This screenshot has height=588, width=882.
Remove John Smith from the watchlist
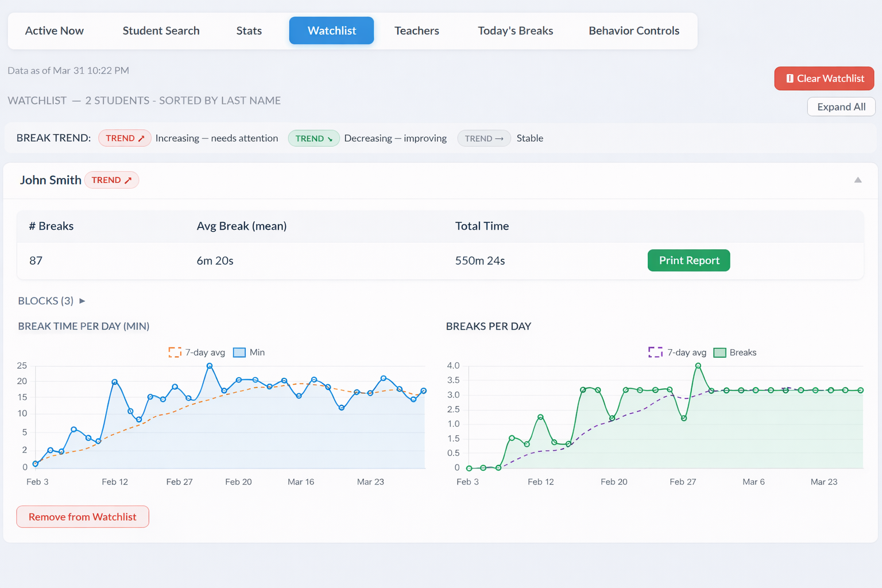pyautogui.click(x=82, y=516)
